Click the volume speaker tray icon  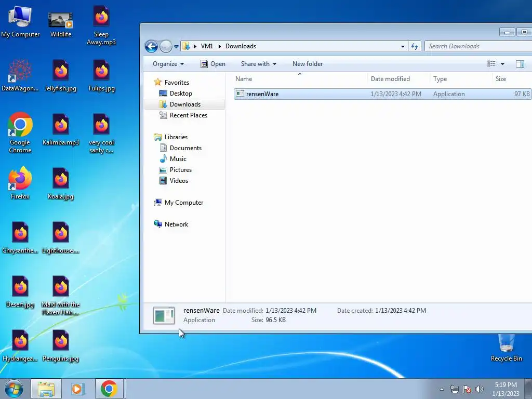tap(480, 389)
